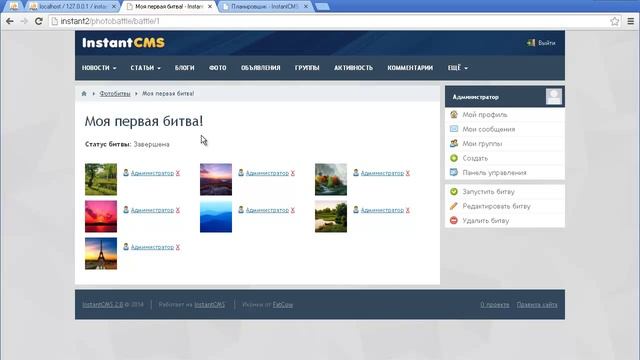640x360 pixels.
Task: Click the Администратор avatar in sidebar header
Action: pyautogui.click(x=553, y=97)
